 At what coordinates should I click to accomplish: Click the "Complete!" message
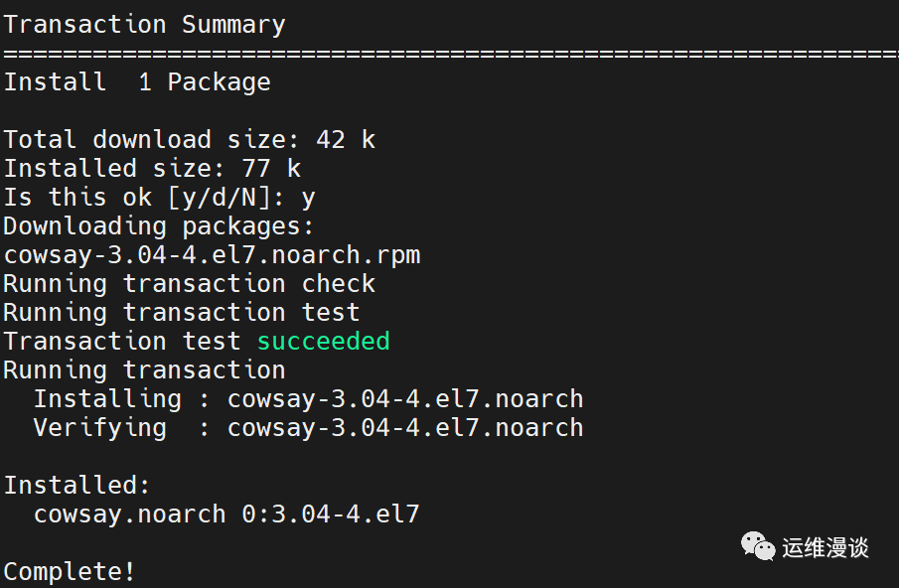point(70,572)
